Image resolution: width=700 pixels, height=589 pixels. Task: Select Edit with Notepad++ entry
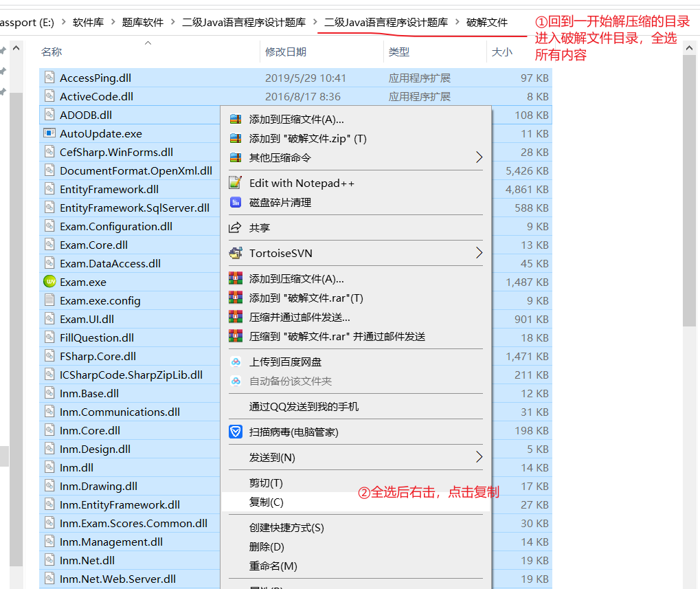click(x=356, y=183)
